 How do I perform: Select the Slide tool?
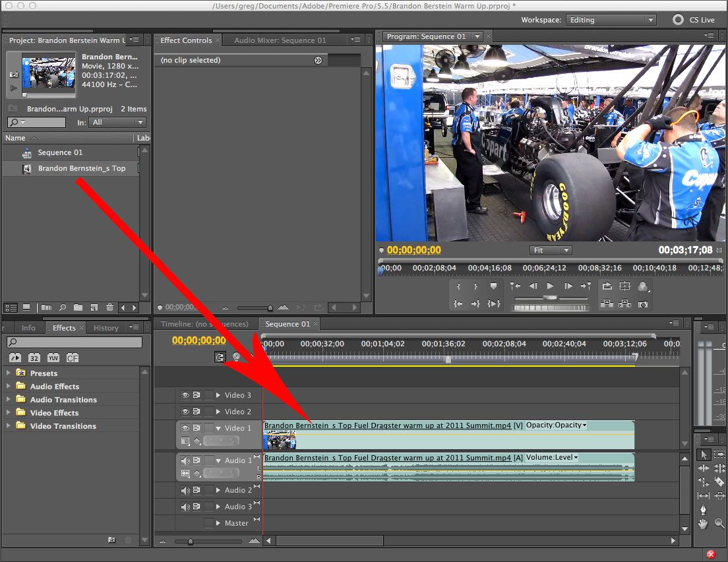point(719,496)
